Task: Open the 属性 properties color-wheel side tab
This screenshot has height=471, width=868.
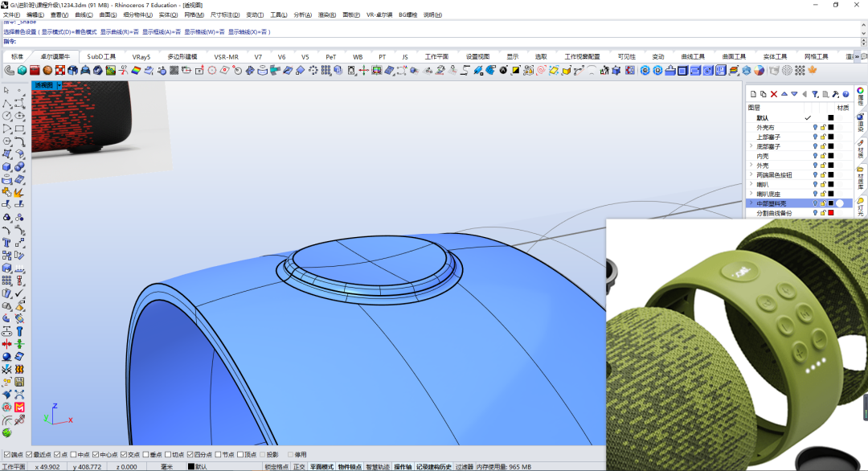Action: [x=861, y=96]
